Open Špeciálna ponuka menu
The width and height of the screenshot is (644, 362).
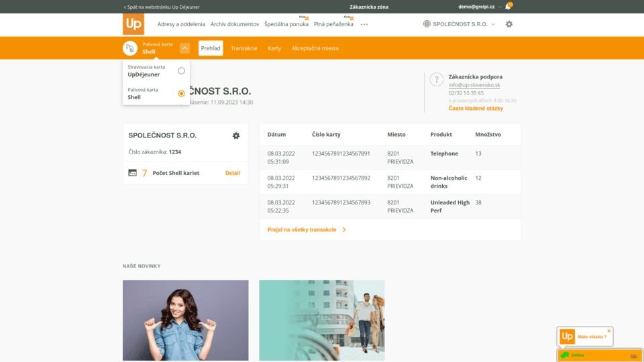pyautogui.click(x=286, y=24)
